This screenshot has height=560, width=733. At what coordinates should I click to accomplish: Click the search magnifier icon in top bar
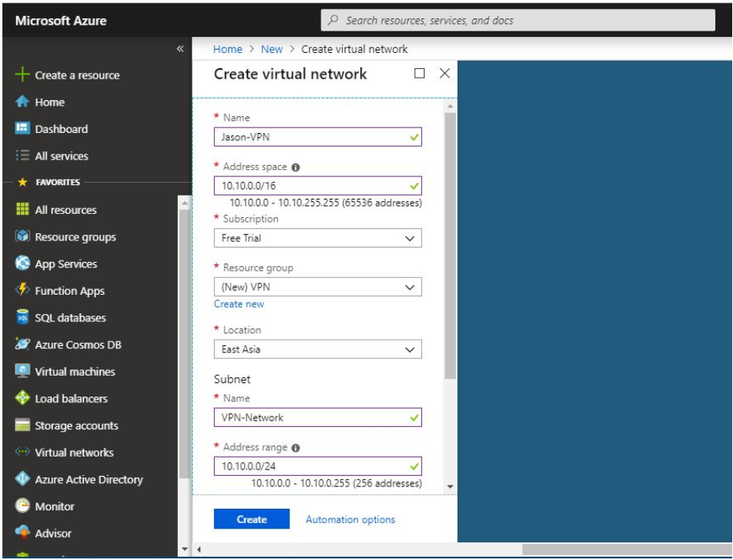[333, 20]
